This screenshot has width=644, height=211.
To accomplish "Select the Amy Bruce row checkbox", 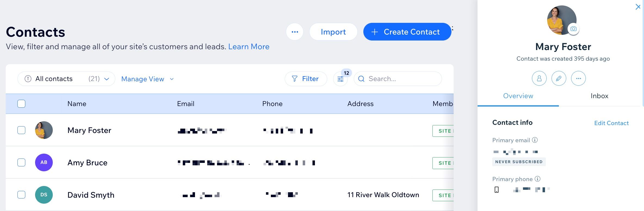I will coord(21,163).
